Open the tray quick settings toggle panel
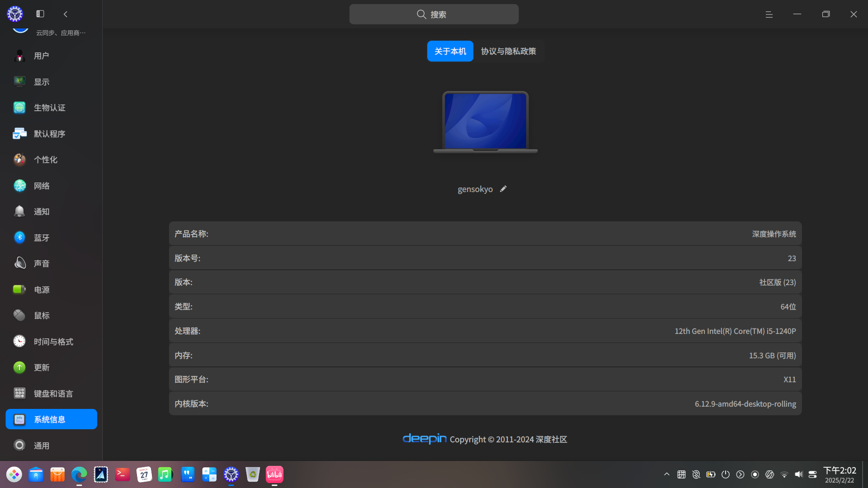The width and height of the screenshot is (868, 488). point(812,474)
